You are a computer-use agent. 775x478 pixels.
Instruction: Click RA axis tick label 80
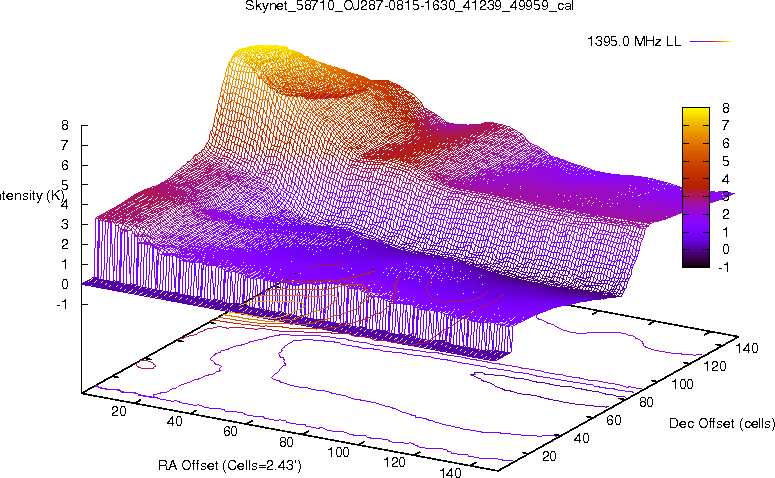tap(286, 442)
